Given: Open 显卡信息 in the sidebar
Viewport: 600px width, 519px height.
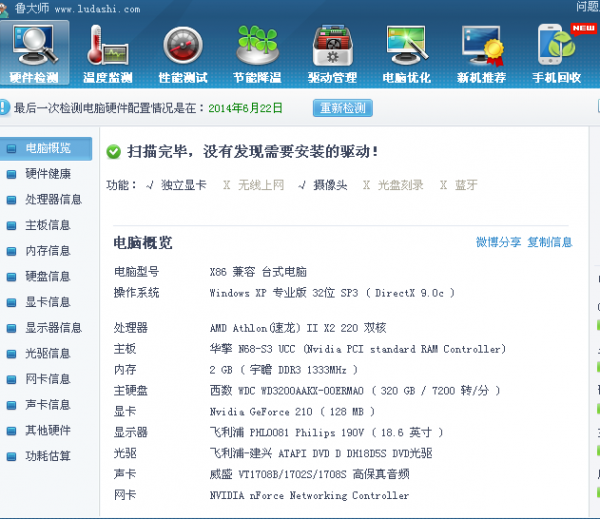Looking at the screenshot, I should point(46,302).
